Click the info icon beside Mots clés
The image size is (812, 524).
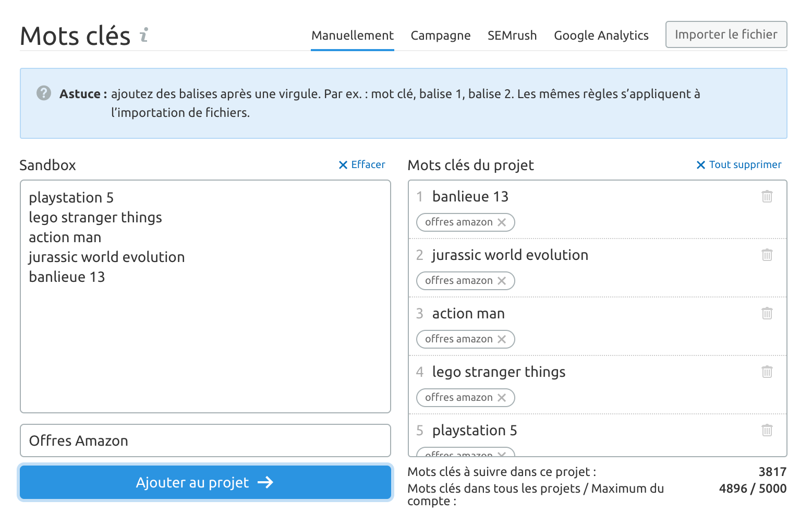point(144,35)
